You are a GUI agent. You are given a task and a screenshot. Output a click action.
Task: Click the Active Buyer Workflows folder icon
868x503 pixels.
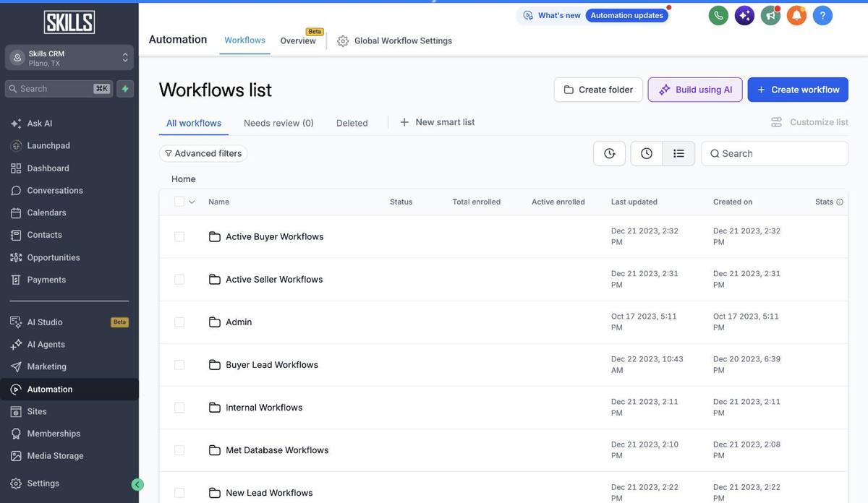[x=215, y=236]
